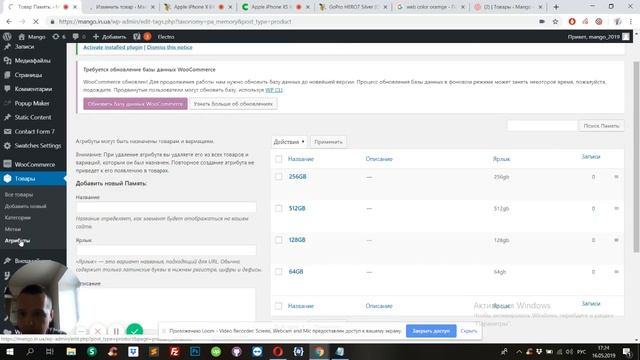640x360 pixels.
Task: Open WooCommerce in the sidebar
Action: (x=35, y=164)
